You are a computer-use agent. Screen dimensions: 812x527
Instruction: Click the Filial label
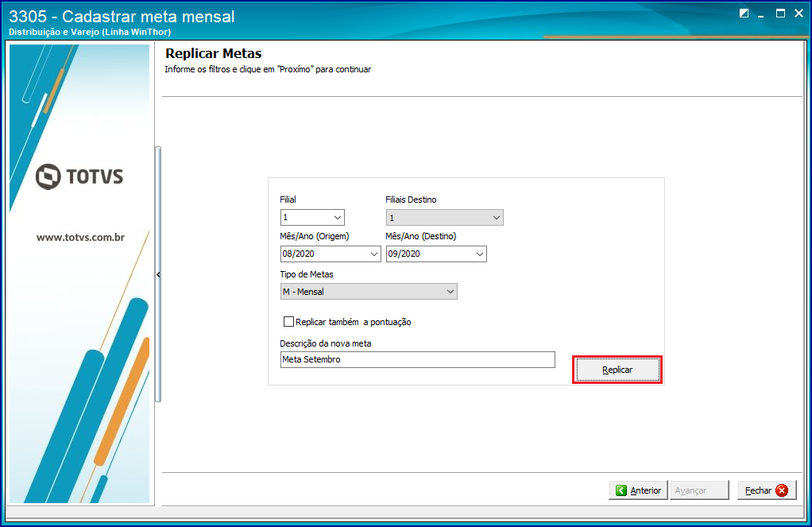[x=288, y=200]
